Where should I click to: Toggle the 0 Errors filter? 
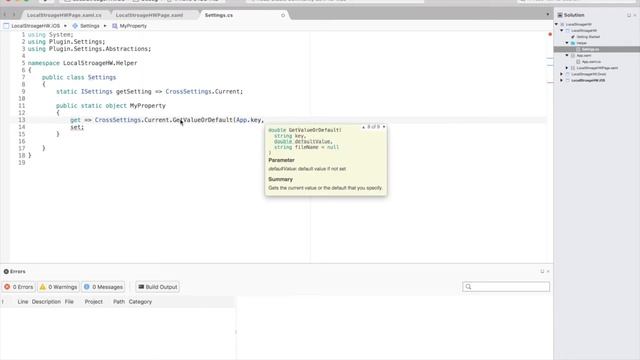19,287
